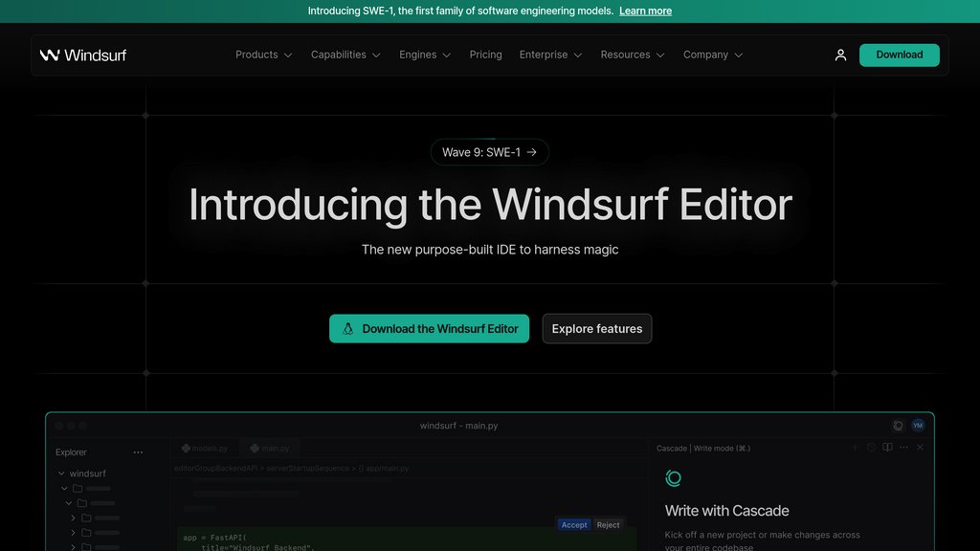Accept the suggested code change
Image resolution: width=980 pixels, height=551 pixels.
574,524
